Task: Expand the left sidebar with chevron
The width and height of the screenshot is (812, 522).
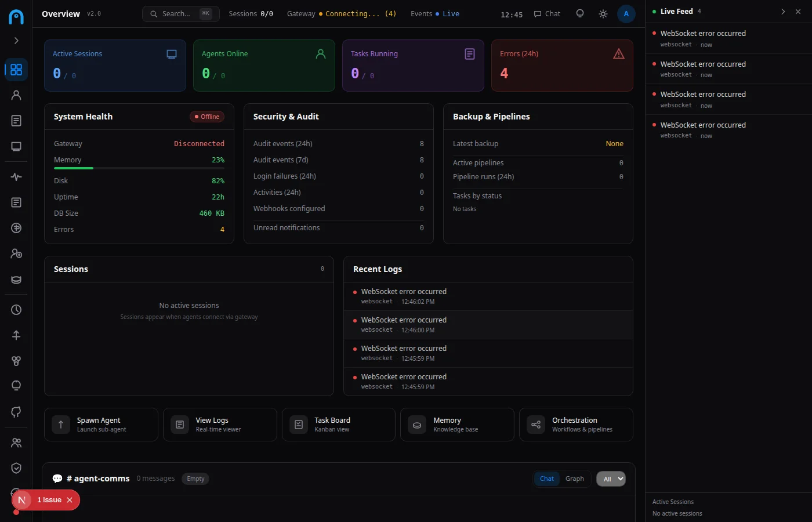Action: 16,41
